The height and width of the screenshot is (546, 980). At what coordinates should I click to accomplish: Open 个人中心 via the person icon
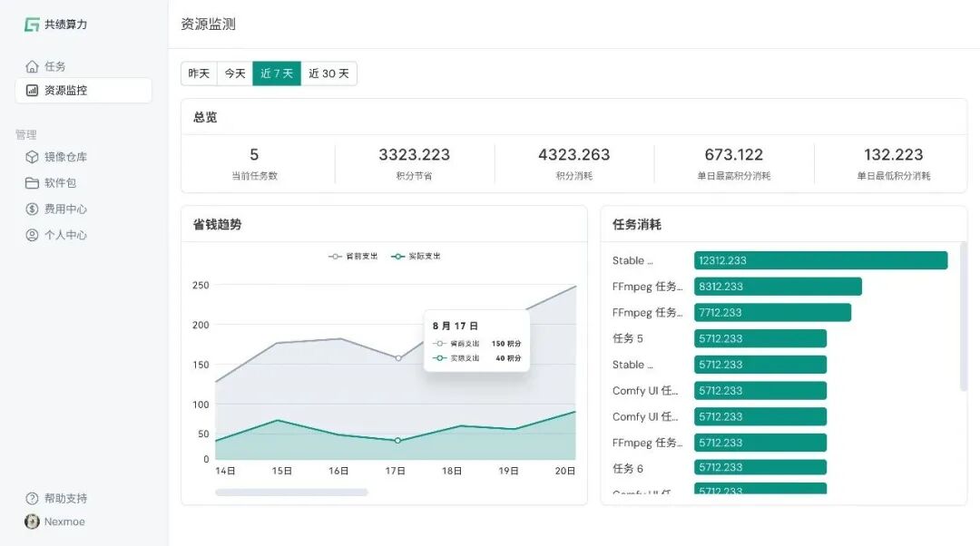[x=32, y=235]
